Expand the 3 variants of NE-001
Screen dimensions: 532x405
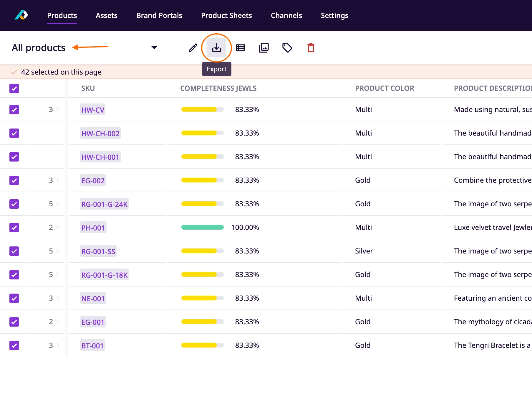tap(54, 298)
